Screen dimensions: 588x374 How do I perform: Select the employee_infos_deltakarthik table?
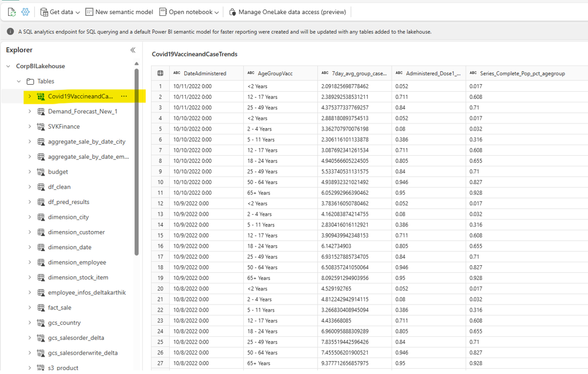point(86,292)
